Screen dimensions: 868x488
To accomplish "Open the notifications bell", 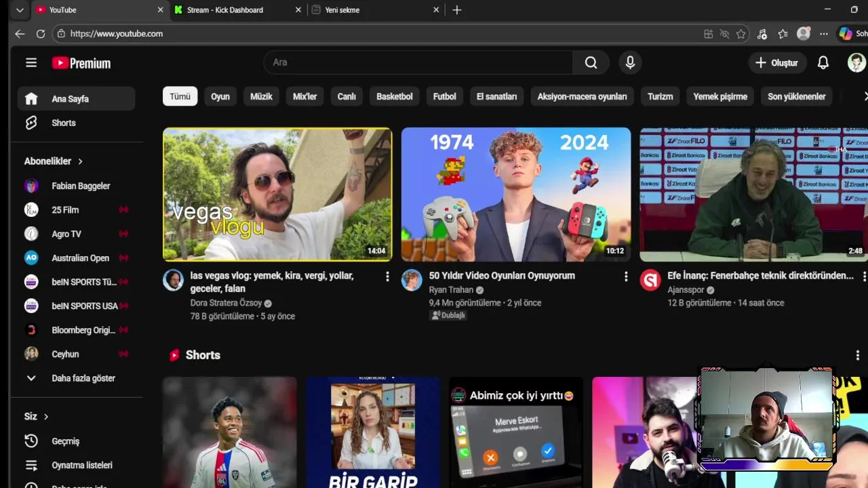I will pyautogui.click(x=823, y=62).
